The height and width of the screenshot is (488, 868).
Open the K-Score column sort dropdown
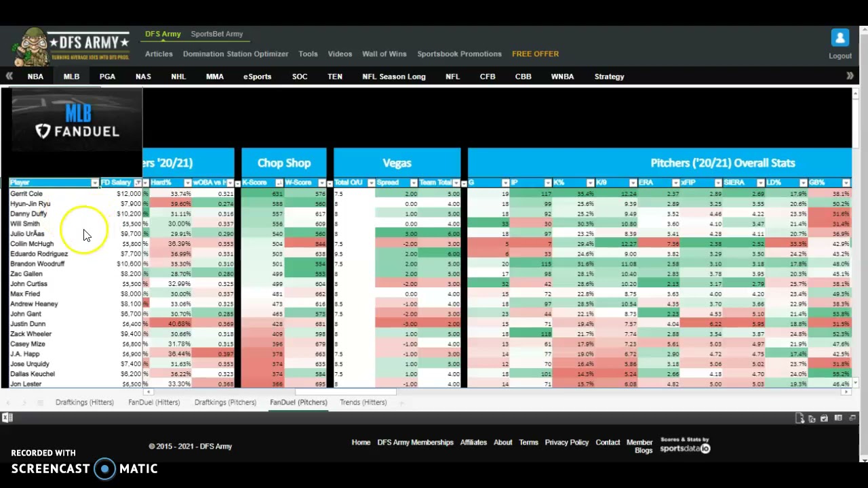[279, 183]
